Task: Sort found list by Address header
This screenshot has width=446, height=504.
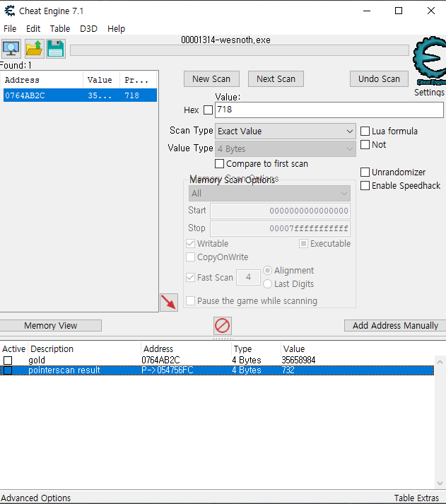Action: click(x=42, y=80)
